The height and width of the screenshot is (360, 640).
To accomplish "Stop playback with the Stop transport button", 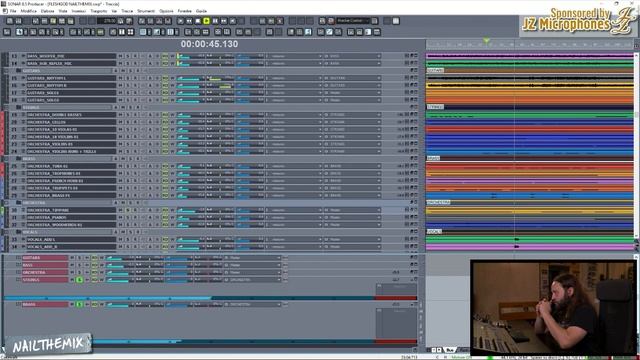I will click(x=198, y=21).
